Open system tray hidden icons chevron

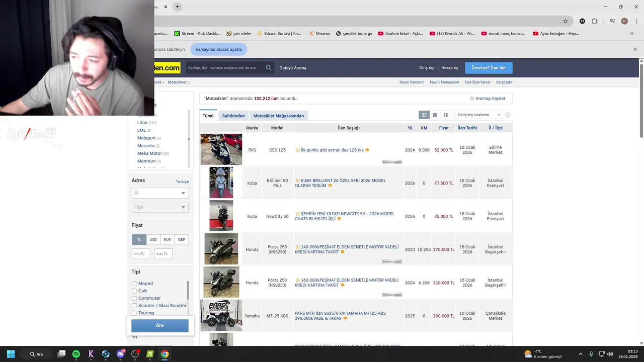pos(580,354)
